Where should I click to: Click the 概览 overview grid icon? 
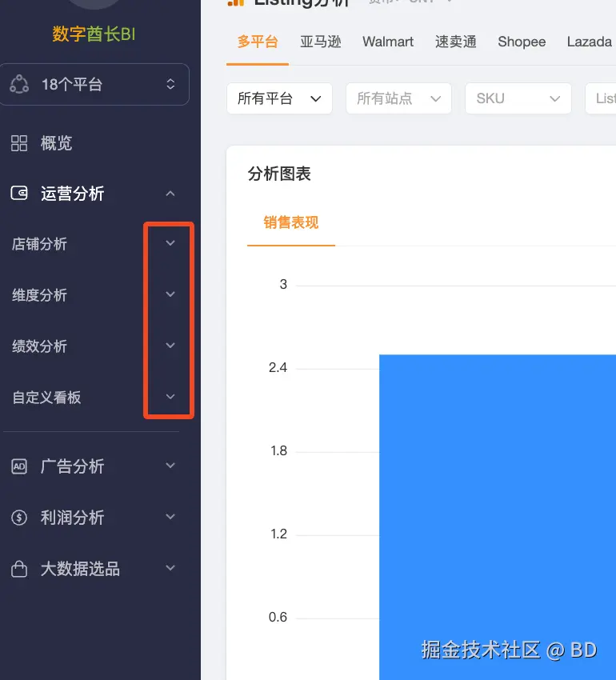tap(19, 143)
